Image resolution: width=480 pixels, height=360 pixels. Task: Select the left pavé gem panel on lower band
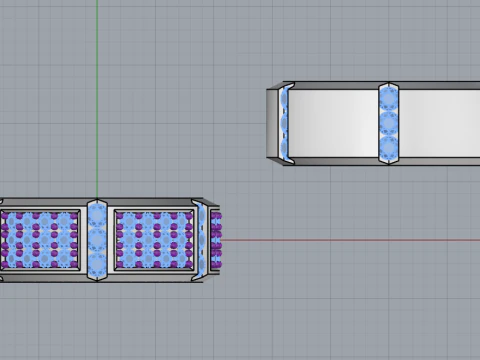pos(39,240)
